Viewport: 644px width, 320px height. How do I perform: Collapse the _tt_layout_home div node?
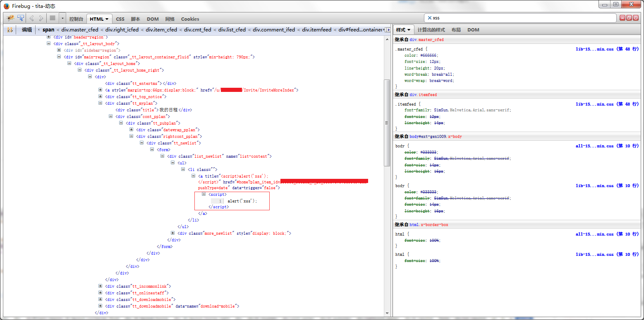(x=69, y=63)
